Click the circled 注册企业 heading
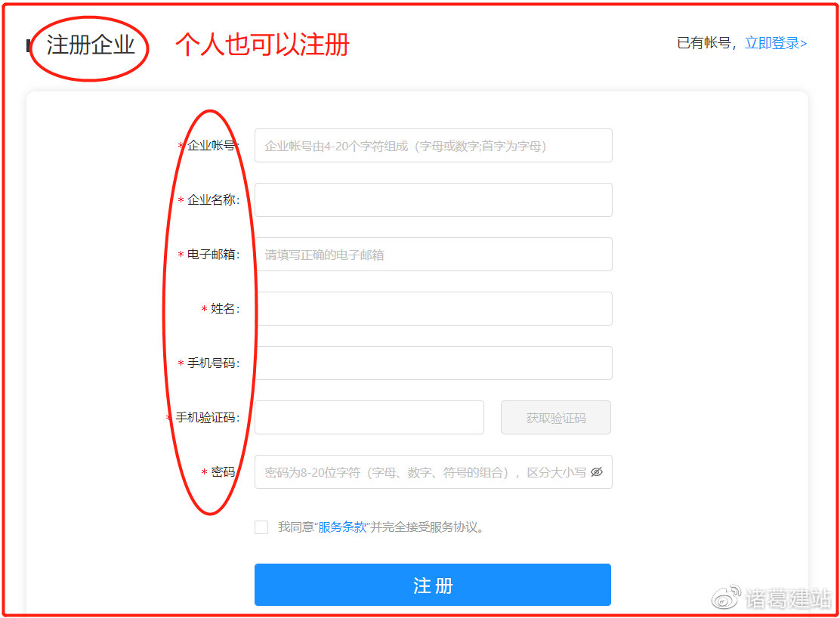The height and width of the screenshot is (618, 840). pyautogui.click(x=89, y=45)
